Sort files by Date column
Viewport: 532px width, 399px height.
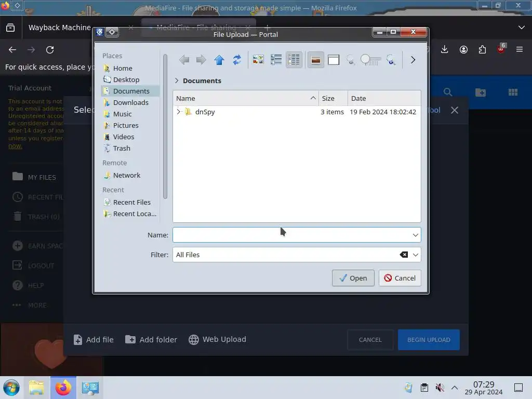coord(384,98)
